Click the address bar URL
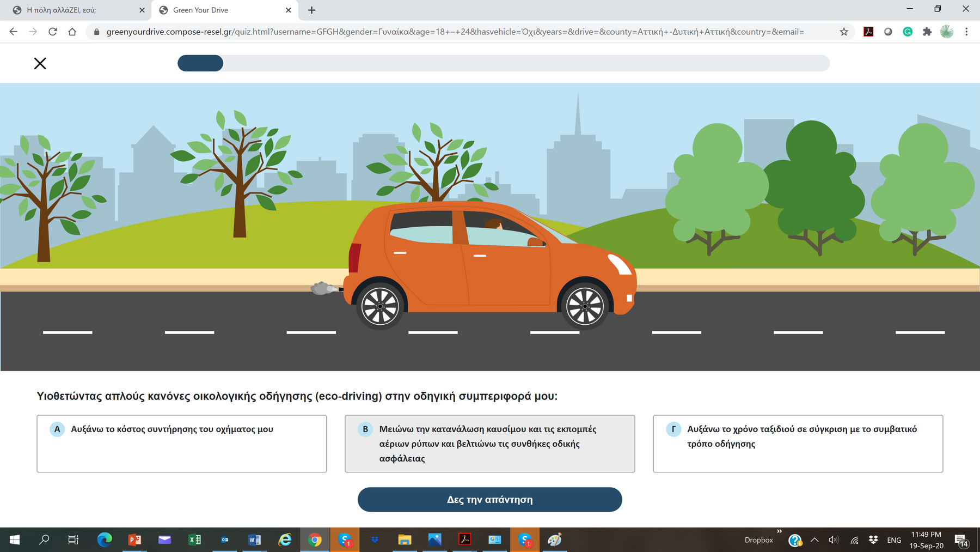Screen dimensions: 980x552 point(455,32)
